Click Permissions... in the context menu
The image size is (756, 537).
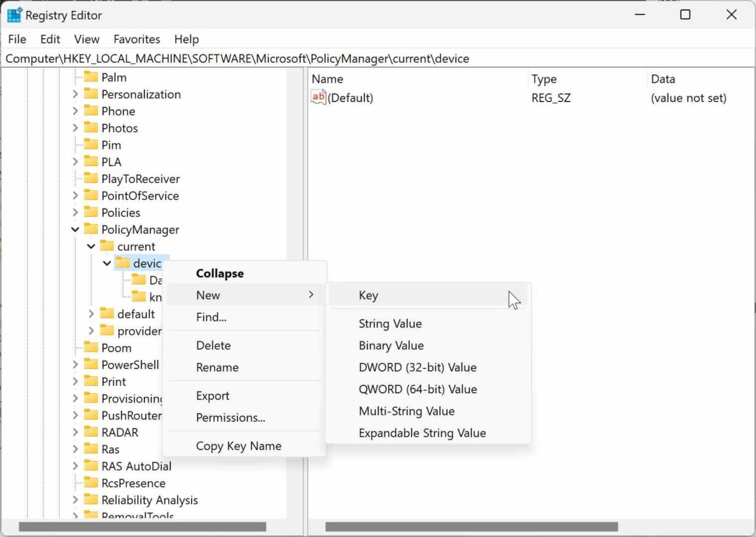click(244, 418)
